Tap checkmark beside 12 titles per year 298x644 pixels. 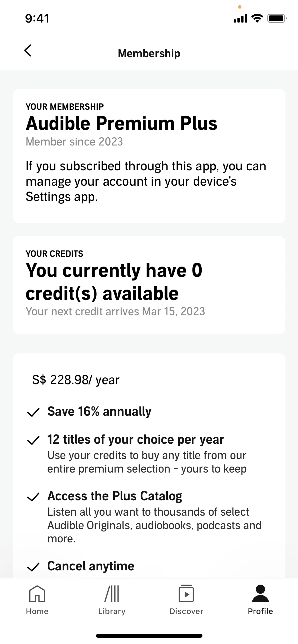pyautogui.click(x=33, y=440)
